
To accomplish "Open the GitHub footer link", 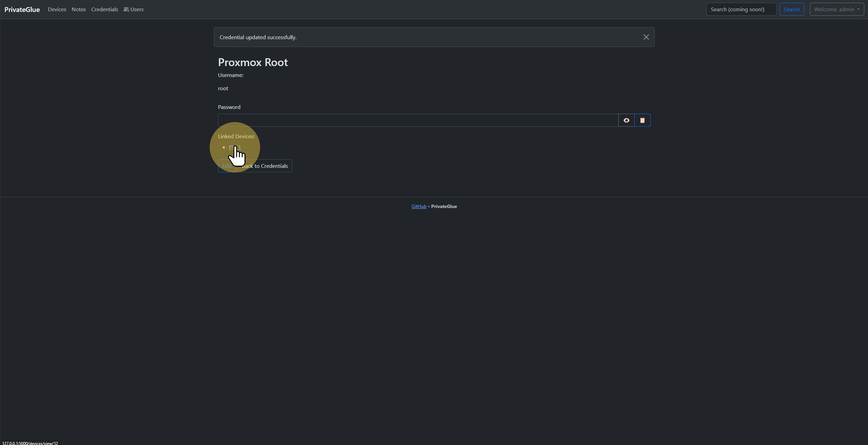I will point(419,206).
